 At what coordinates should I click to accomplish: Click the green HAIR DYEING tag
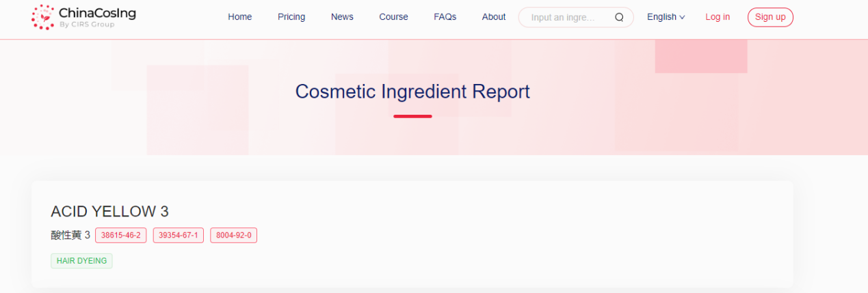tap(81, 261)
